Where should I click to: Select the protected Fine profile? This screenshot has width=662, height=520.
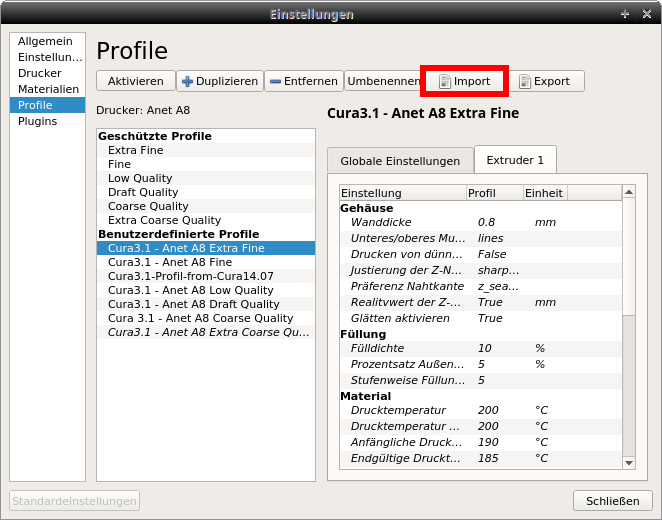tap(206, 164)
